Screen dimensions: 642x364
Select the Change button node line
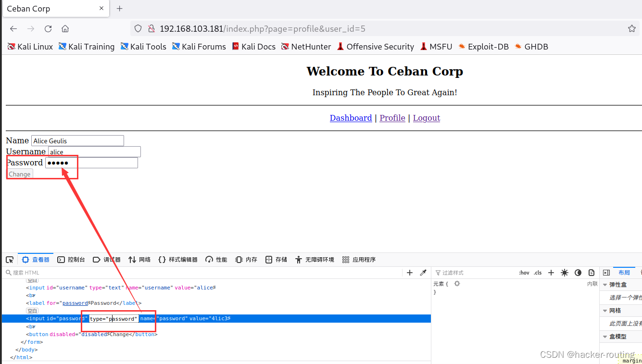[92, 334]
